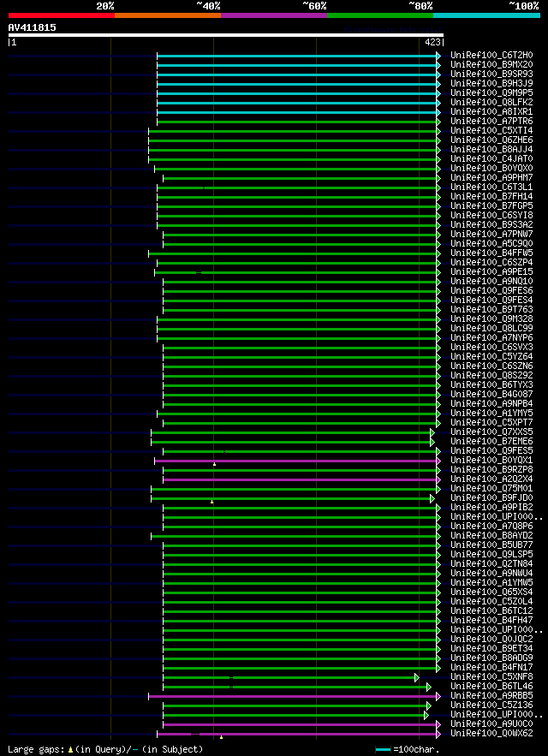Click the UniRef100_B9T763 hit name
548x756 pixels.
tap(491, 310)
